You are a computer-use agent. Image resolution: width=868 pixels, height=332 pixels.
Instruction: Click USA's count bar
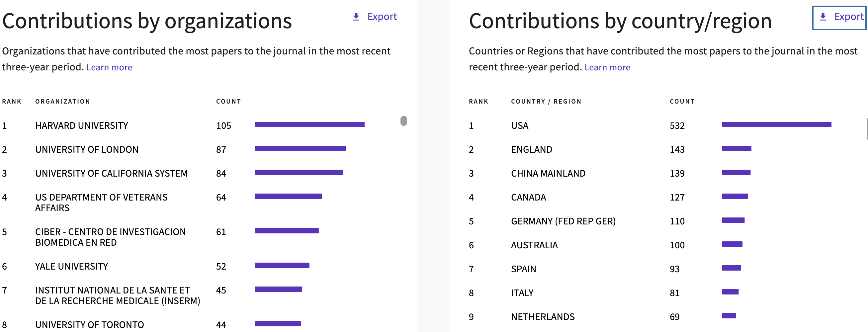[x=776, y=125]
